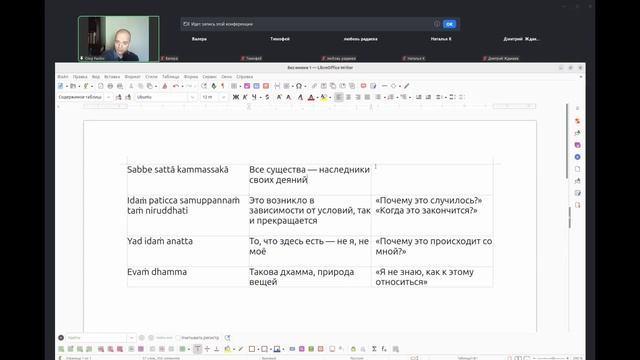Click the find and replace icon
Image resolution: width=640 pixels, height=360 pixels.
[x=228, y=338]
